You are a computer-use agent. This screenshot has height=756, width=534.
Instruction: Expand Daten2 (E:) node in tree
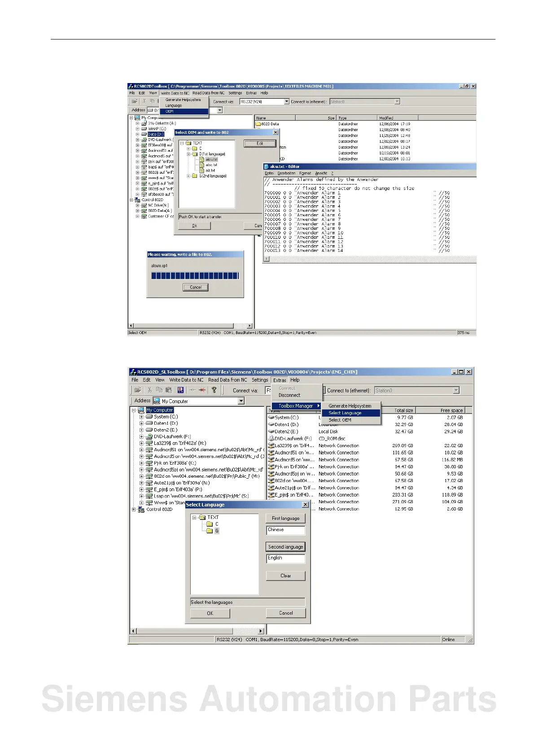pos(141,430)
